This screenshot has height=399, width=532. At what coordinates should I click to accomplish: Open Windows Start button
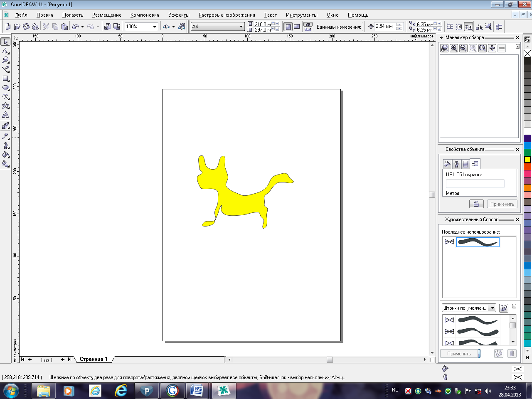[11, 391]
